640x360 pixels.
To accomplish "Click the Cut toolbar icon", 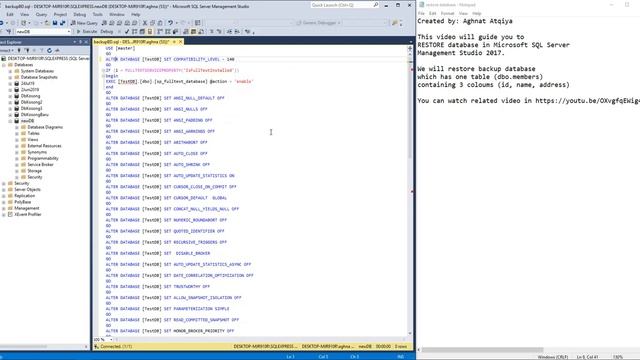I will 145,23.
